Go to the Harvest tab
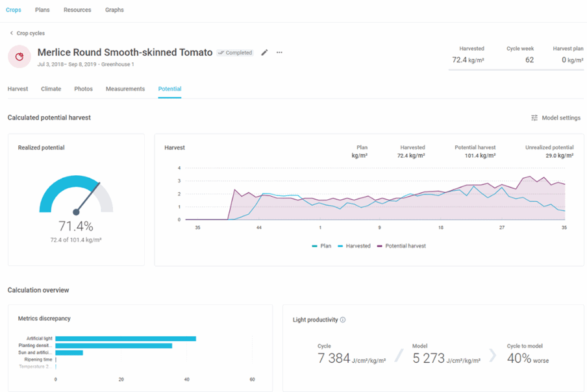This screenshot has height=392, width=587. tap(18, 89)
